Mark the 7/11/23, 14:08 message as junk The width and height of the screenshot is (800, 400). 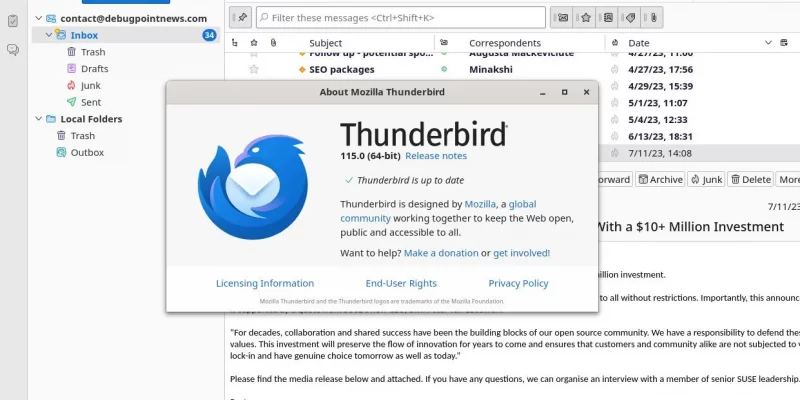(614, 153)
